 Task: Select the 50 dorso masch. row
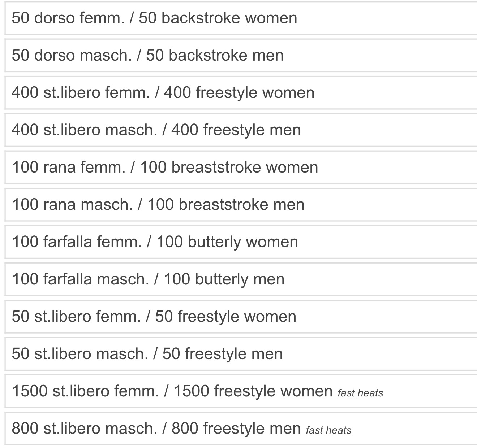click(147, 56)
